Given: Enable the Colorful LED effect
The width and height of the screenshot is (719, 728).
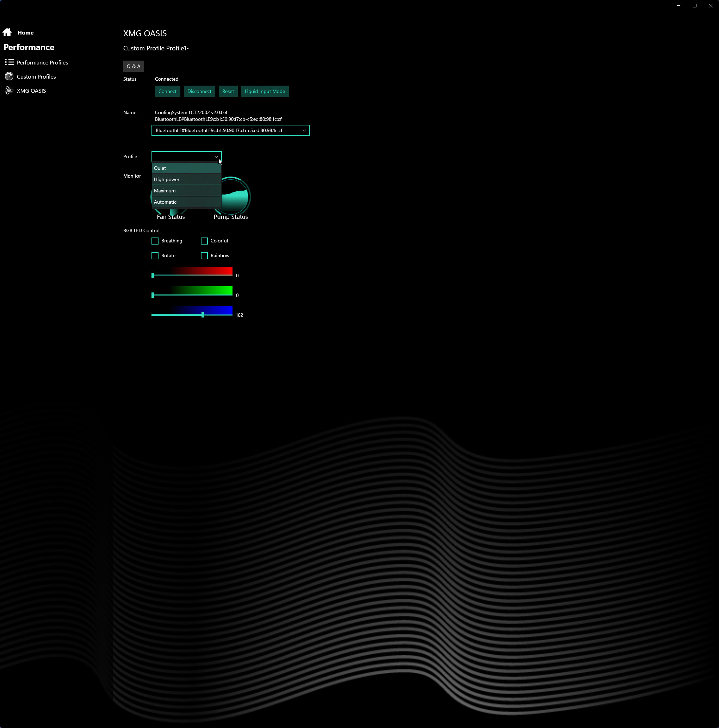Looking at the screenshot, I should coord(204,241).
